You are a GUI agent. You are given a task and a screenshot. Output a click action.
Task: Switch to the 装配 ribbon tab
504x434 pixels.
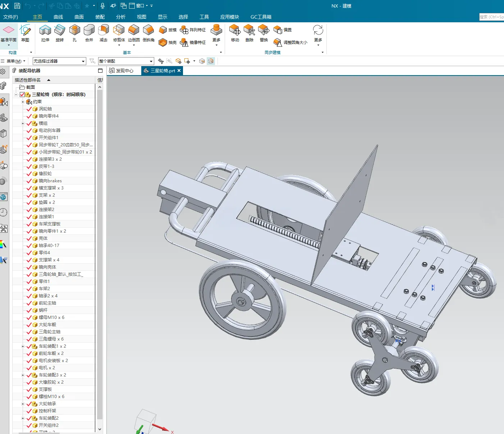click(x=100, y=17)
